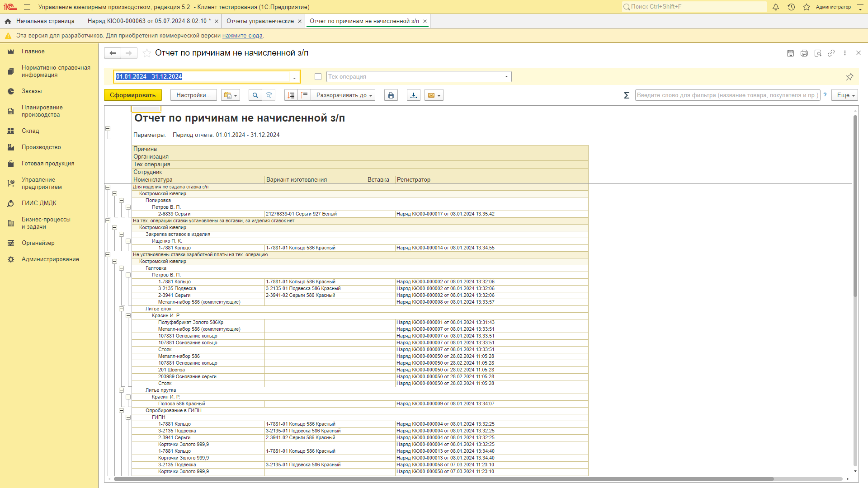Open filter help question mark
Image resolution: width=868 pixels, height=488 pixels.
coord(825,95)
